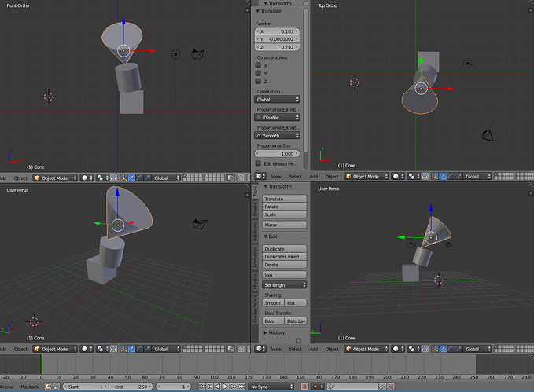Click the translate manipulator icon in Front Ortho header
The image size is (534, 392).
[131, 177]
